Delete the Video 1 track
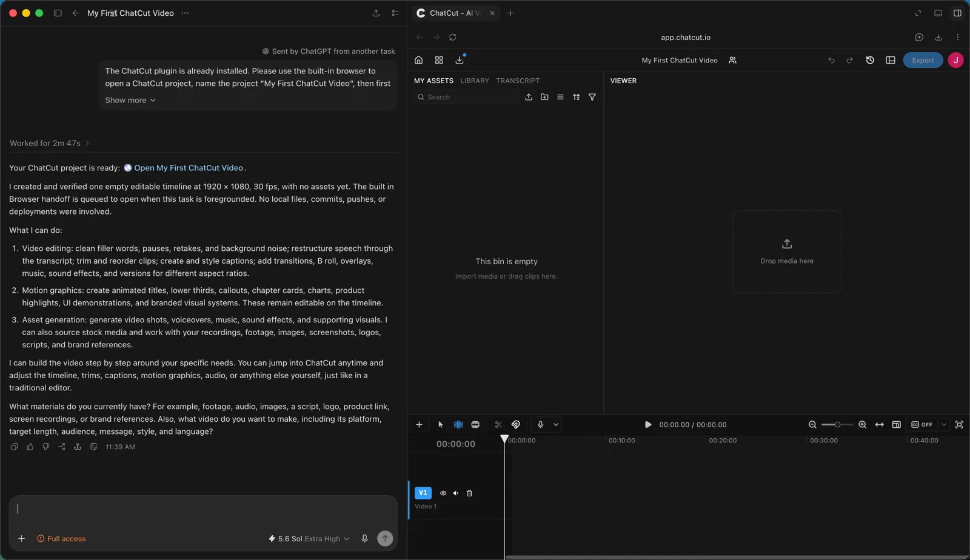This screenshot has height=560, width=970. tap(469, 493)
